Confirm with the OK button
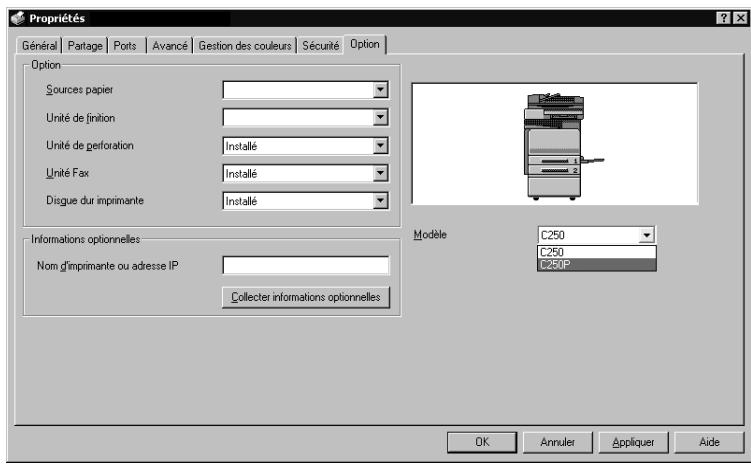Screen dimensions: 751x465 (482, 442)
